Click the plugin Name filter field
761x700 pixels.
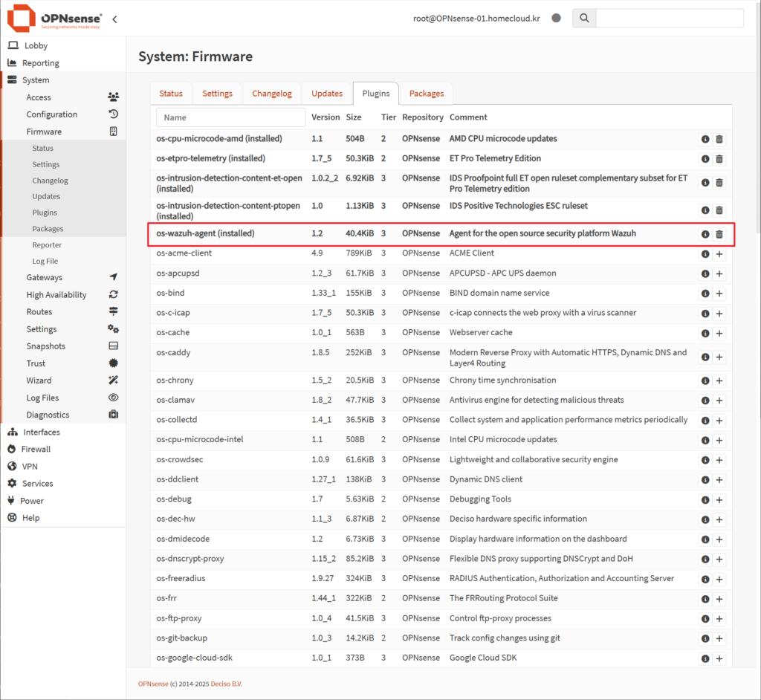point(231,117)
